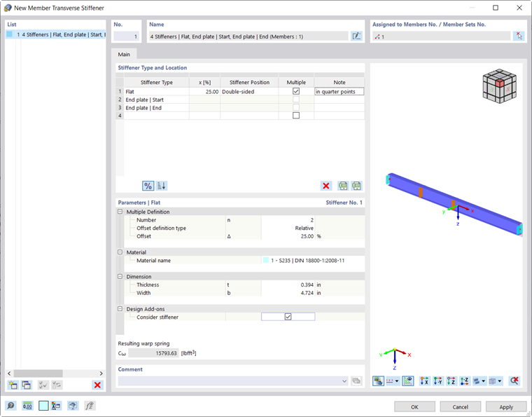Image resolution: width=532 pixels, height=417 pixels.
Task: Set view in negative Z direction
Action: coord(465,381)
